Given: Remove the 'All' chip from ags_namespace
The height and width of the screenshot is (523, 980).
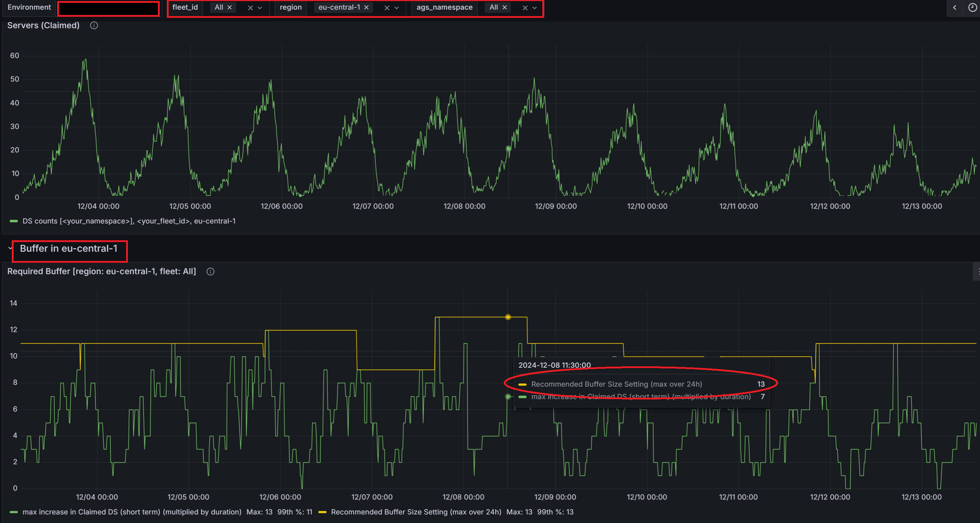Looking at the screenshot, I should 504,7.
